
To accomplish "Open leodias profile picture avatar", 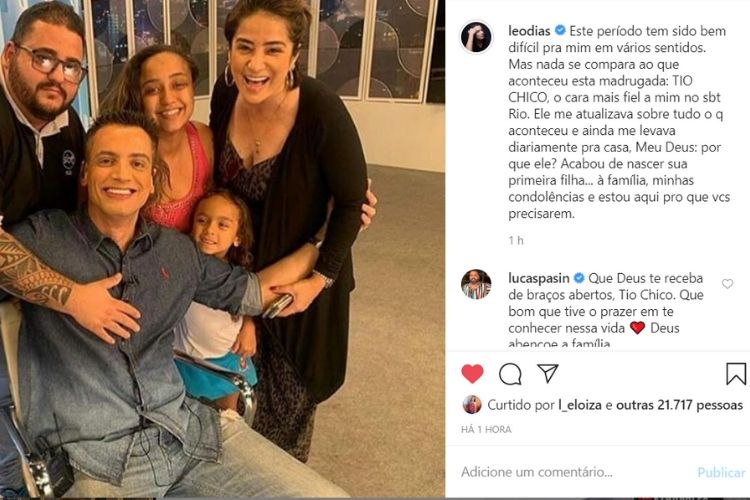I will point(476,37).
